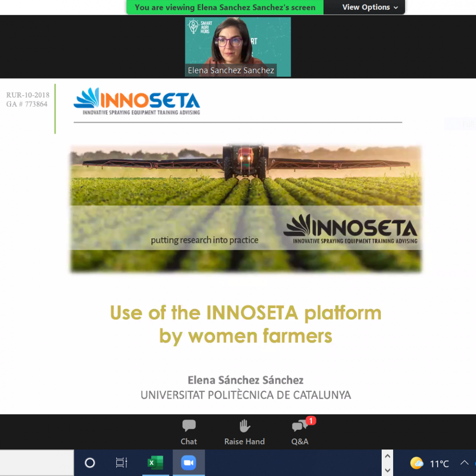Click the taskbar toolbar down arrow
This screenshot has height=476, width=476.
pyautogui.click(x=387, y=470)
